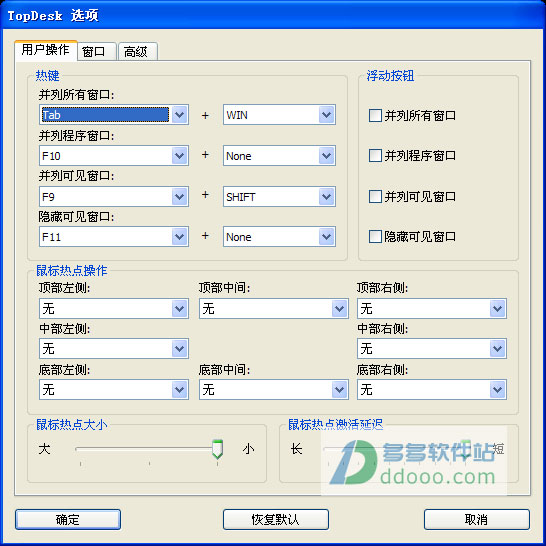Select the 用户操作 tab
Screen dimensions: 546x546
click(46, 50)
